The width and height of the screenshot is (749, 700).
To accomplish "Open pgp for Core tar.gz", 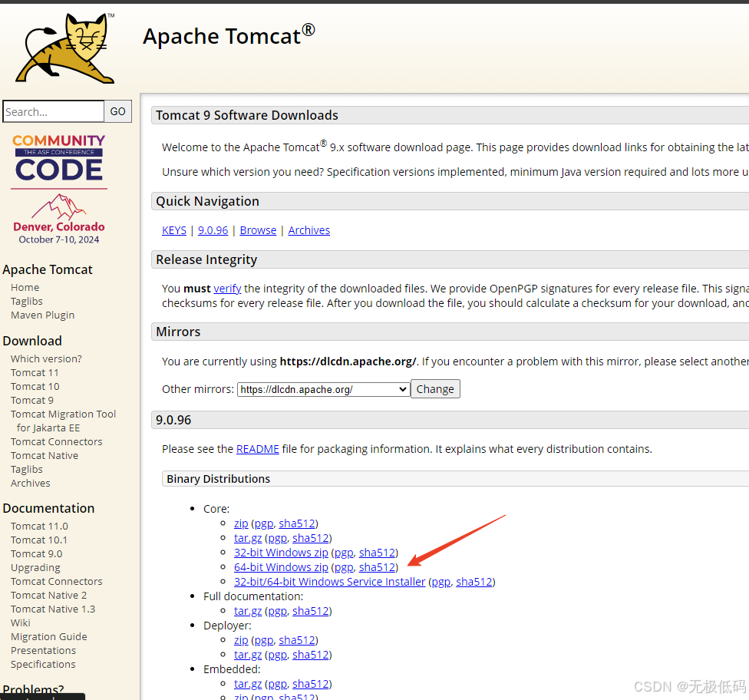I will (278, 539).
